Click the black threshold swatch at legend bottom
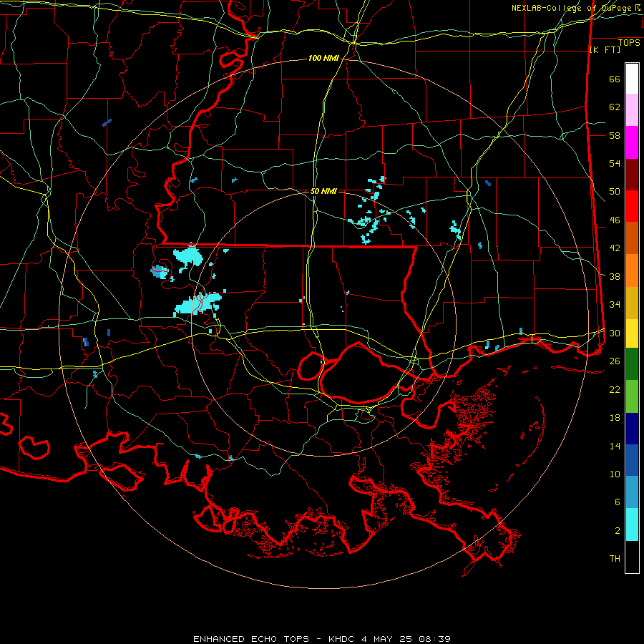Viewport: 644px width, 644px height. click(x=632, y=557)
